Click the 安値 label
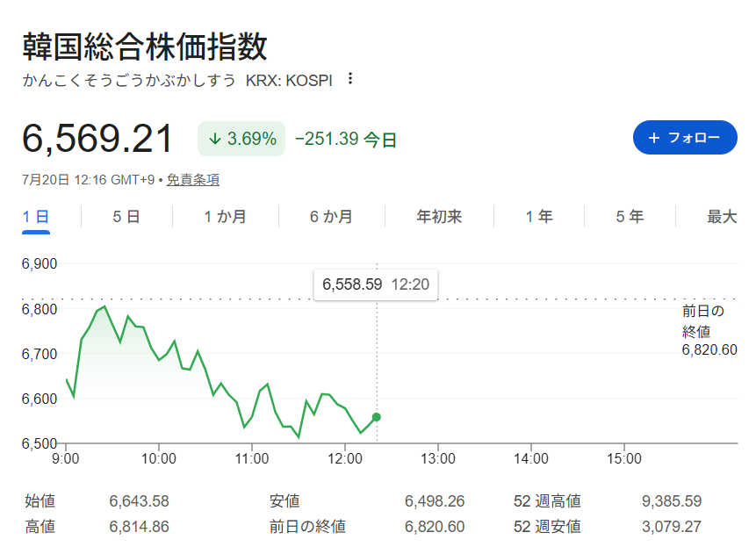The image size is (756, 554). tap(284, 501)
